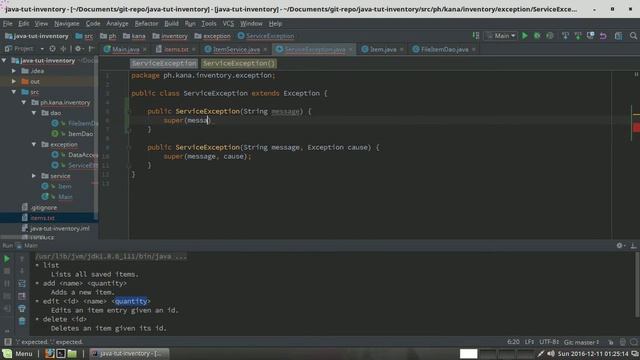Open the Refactor menu
640x360 pixels.
(146, 24)
